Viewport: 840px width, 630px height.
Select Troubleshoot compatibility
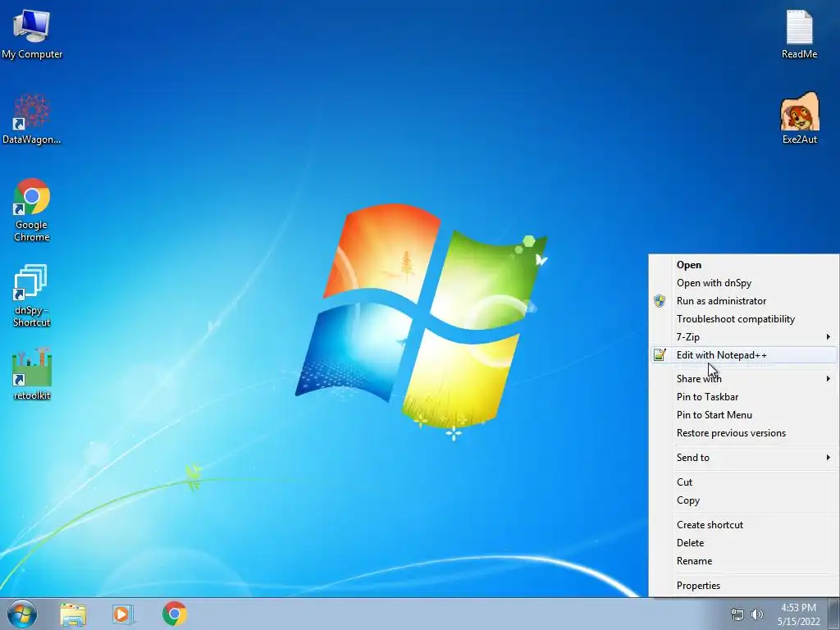click(743, 319)
